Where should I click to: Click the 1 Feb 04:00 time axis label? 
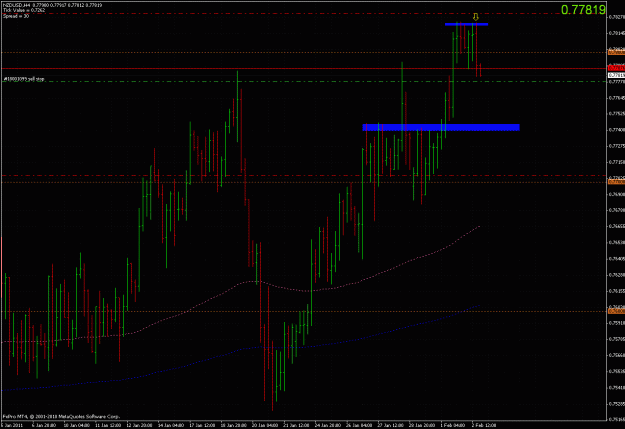(x=453, y=425)
